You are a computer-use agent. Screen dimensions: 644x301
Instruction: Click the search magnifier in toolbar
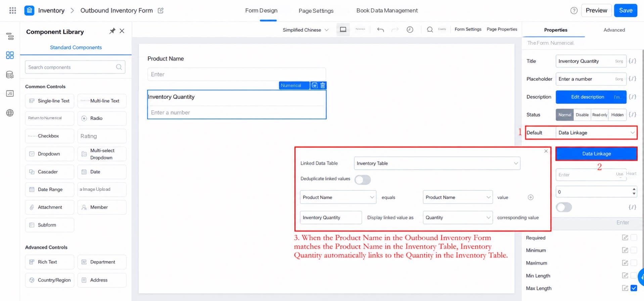pyautogui.click(x=430, y=30)
